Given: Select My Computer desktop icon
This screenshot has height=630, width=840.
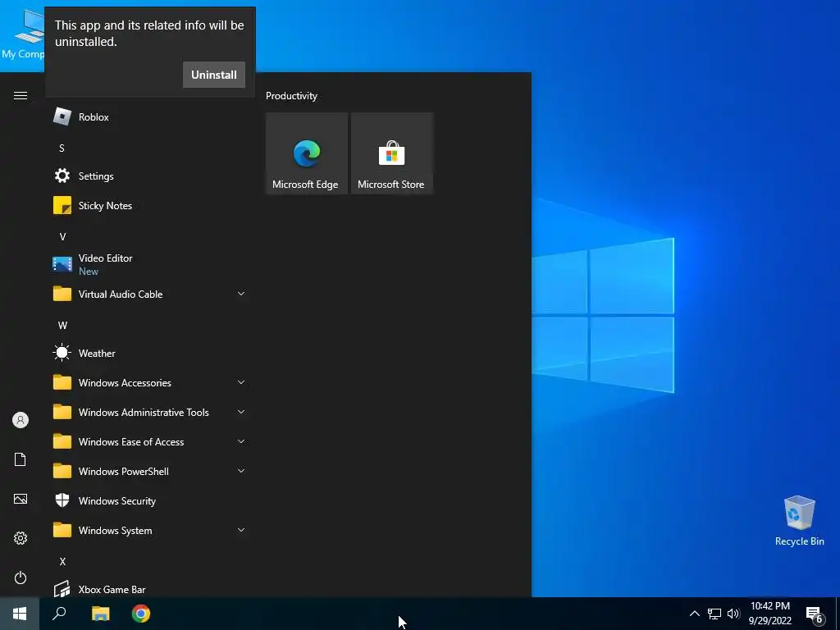Looking at the screenshot, I should [x=22, y=33].
